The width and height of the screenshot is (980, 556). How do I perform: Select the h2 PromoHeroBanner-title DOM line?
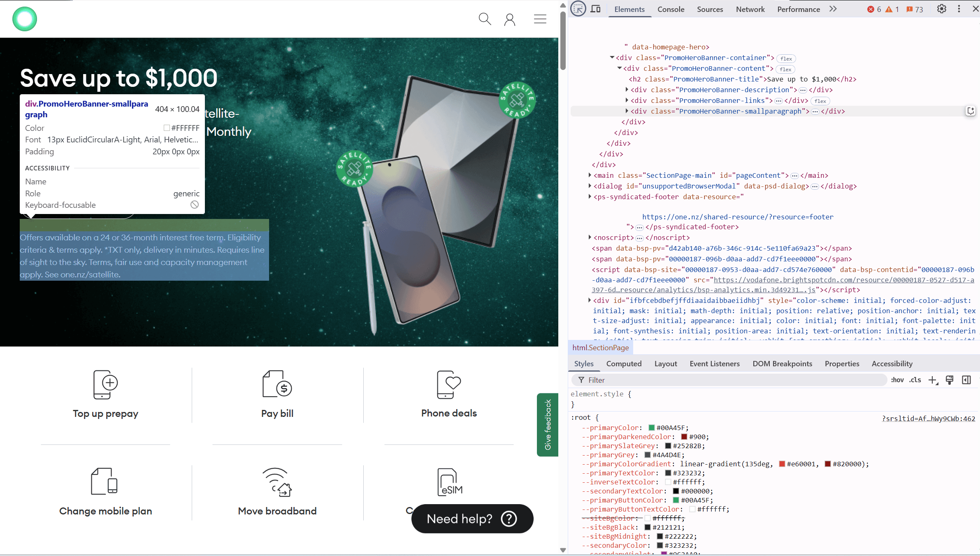tap(743, 79)
